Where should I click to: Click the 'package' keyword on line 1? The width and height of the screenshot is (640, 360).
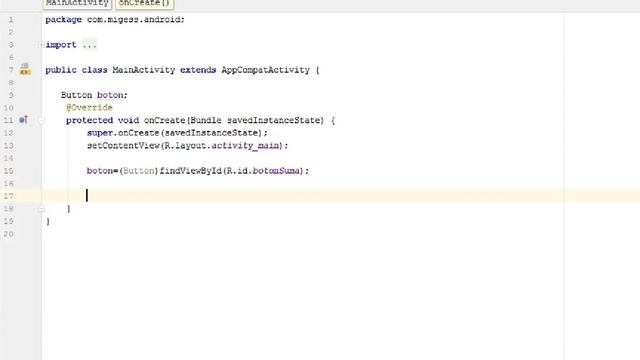[63, 20]
